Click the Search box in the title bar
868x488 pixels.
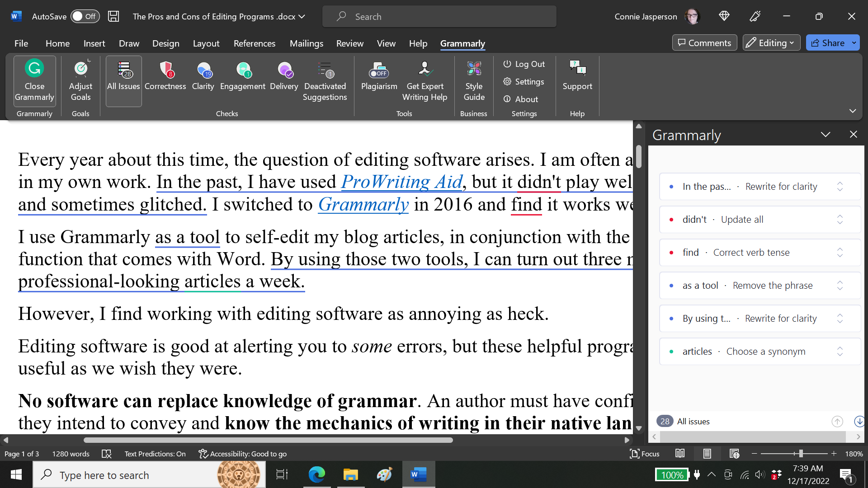pyautogui.click(x=439, y=16)
